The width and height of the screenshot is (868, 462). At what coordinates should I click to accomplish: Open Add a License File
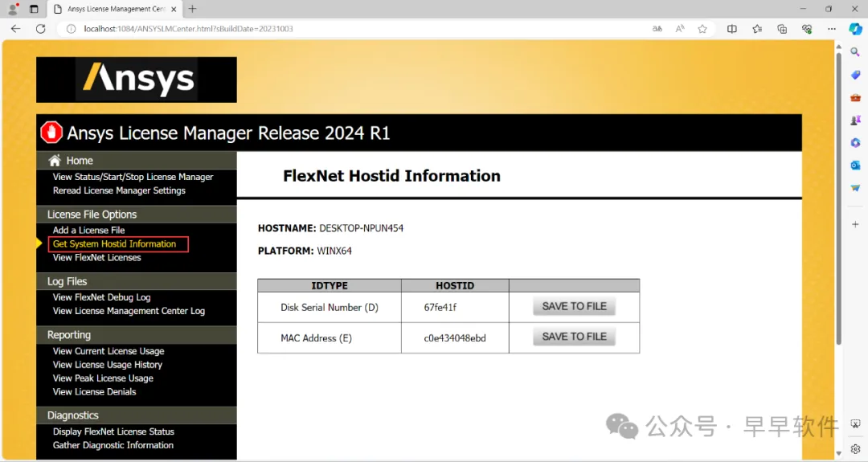coord(88,230)
